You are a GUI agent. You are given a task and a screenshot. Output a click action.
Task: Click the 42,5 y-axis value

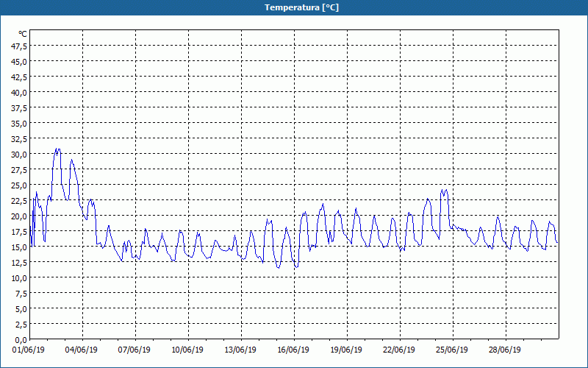click(19, 77)
